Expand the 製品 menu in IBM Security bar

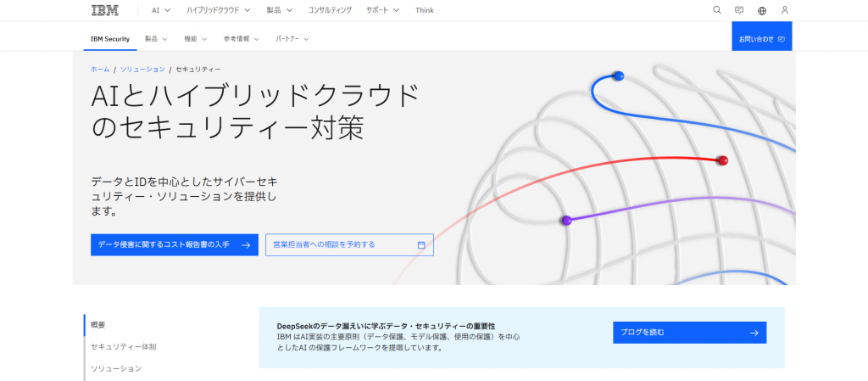coord(156,39)
